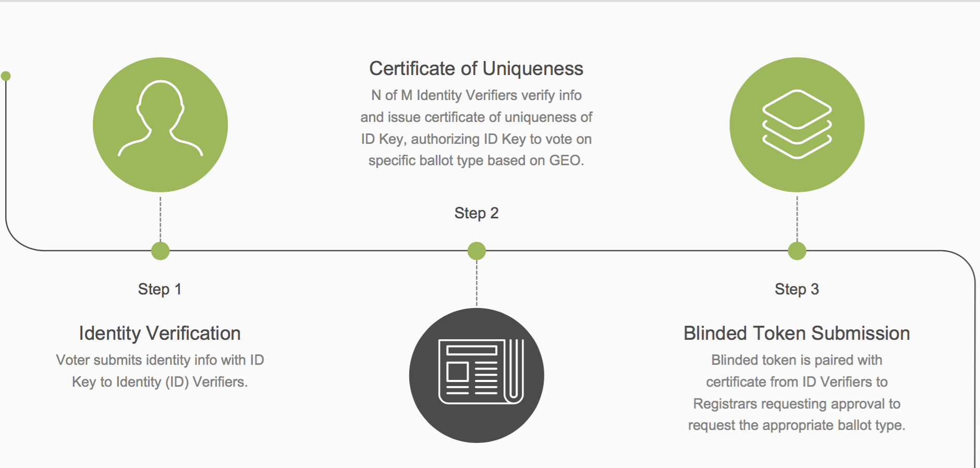Click the text 'specific ballot type based on GEO'
Screen dimensions: 980x468
pyautogui.click(x=476, y=161)
